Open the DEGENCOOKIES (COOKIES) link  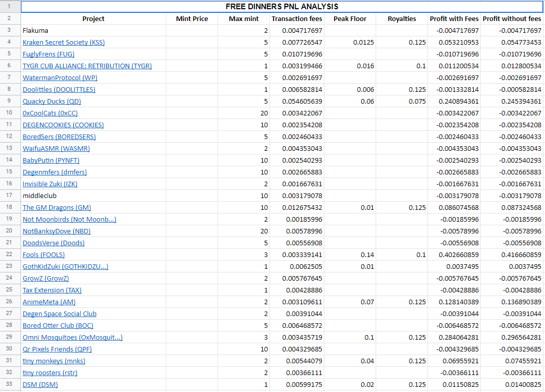tap(63, 125)
